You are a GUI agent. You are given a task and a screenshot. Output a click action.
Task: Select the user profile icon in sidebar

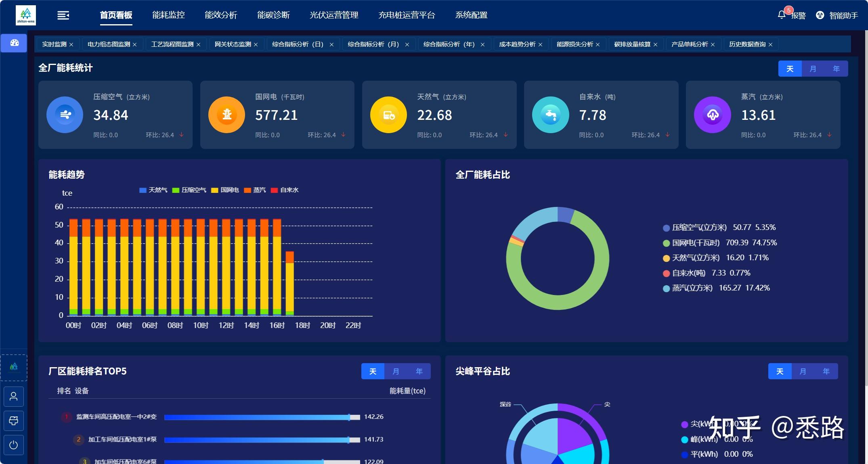[14, 397]
